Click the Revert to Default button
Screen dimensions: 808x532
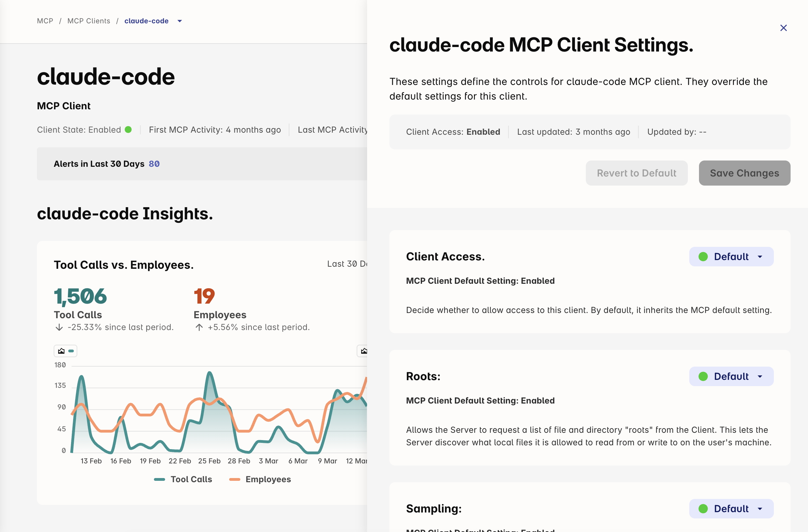(636, 173)
